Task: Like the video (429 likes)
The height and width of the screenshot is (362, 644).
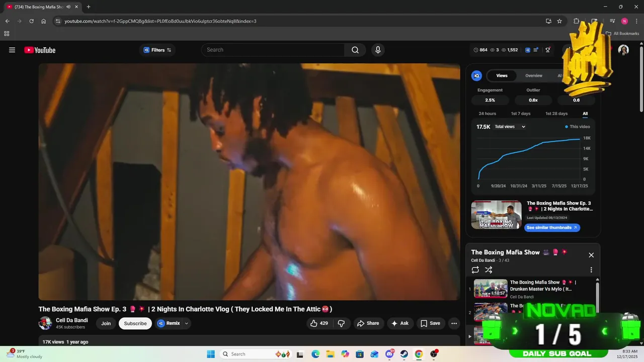Action: click(x=319, y=323)
